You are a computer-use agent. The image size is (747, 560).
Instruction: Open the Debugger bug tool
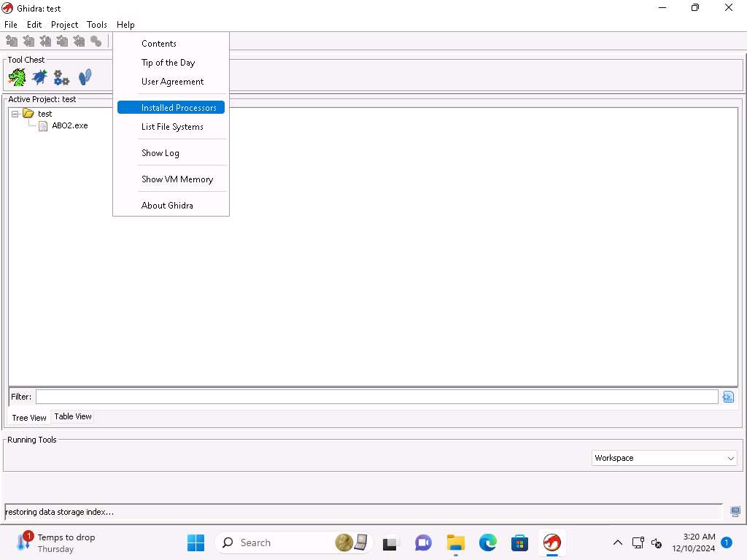39,77
